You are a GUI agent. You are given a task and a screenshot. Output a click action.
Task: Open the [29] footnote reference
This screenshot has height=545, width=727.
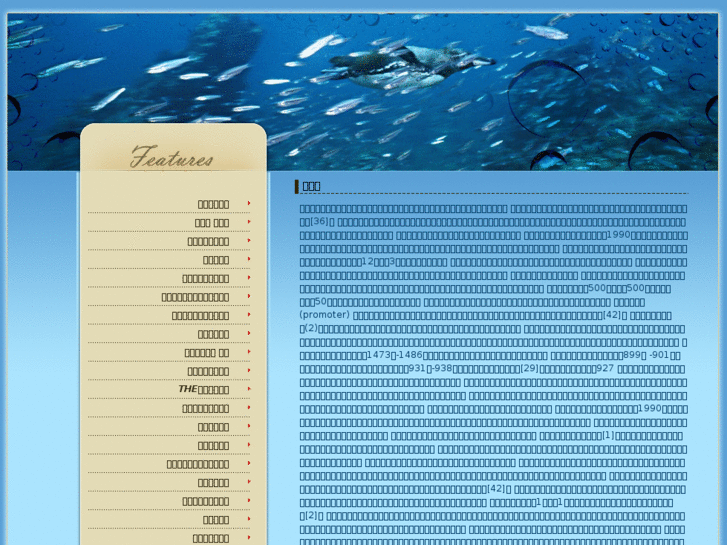pos(529,368)
